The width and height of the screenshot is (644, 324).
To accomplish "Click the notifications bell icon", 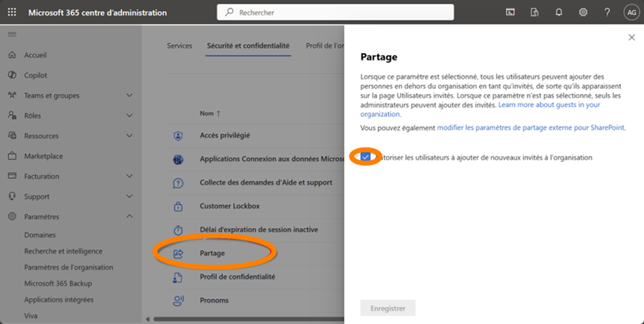I will click(559, 12).
